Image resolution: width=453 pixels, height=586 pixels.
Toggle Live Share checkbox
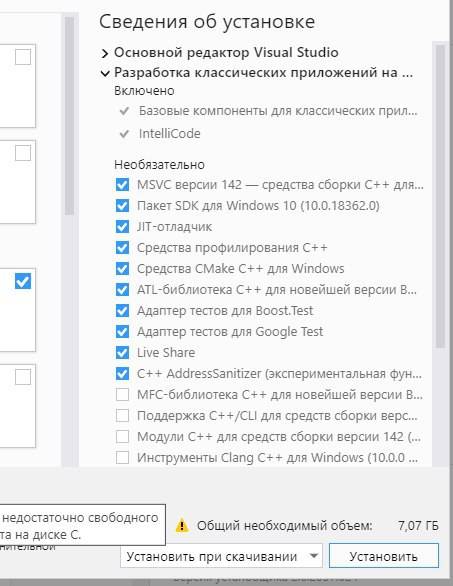(x=122, y=352)
